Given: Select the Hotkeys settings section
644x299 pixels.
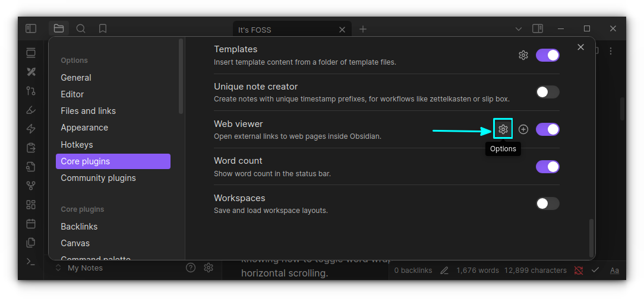Looking at the screenshot, I should 77,145.
